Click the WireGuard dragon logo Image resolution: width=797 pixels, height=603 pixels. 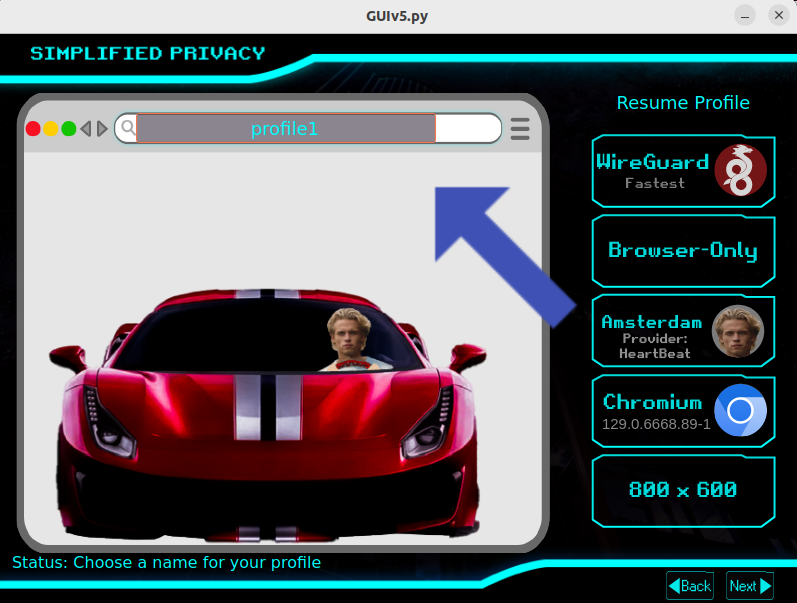pyautogui.click(x=740, y=170)
